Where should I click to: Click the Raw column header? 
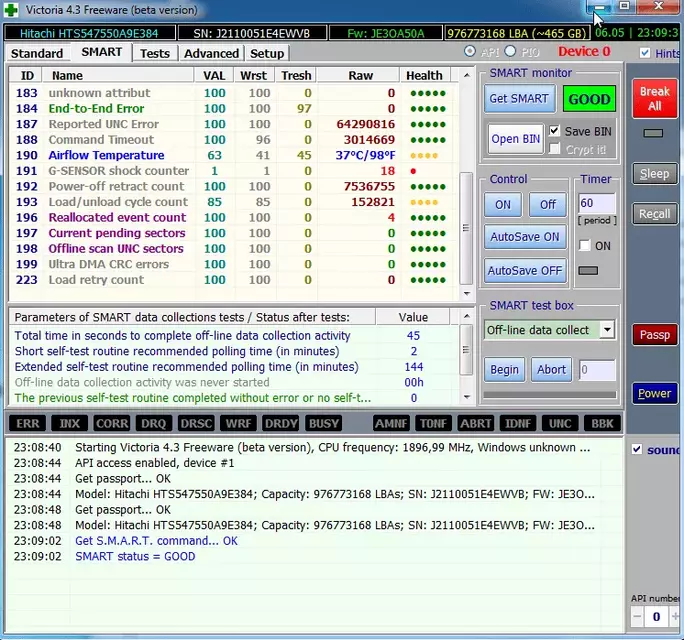[360, 75]
